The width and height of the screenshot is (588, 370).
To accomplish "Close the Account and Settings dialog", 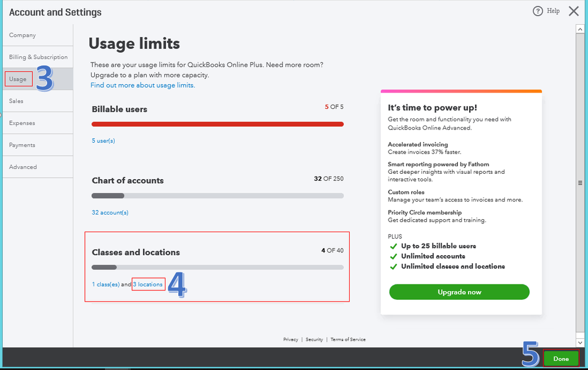I will pos(574,11).
